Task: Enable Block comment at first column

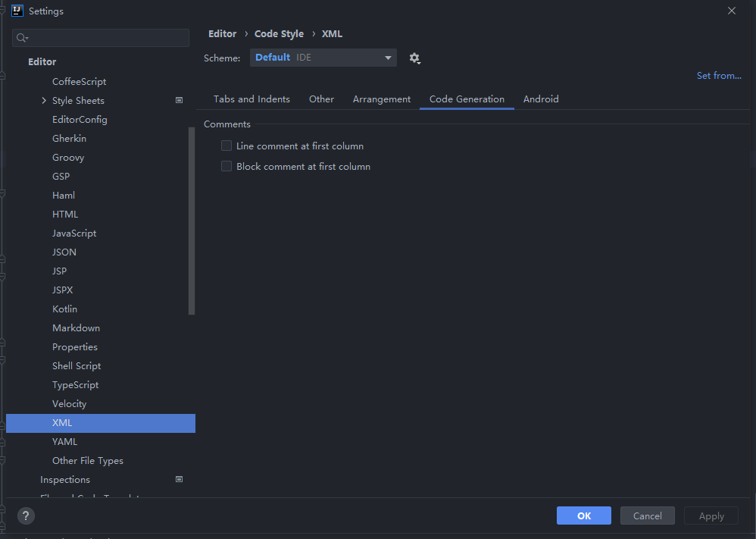Action: coord(226,166)
